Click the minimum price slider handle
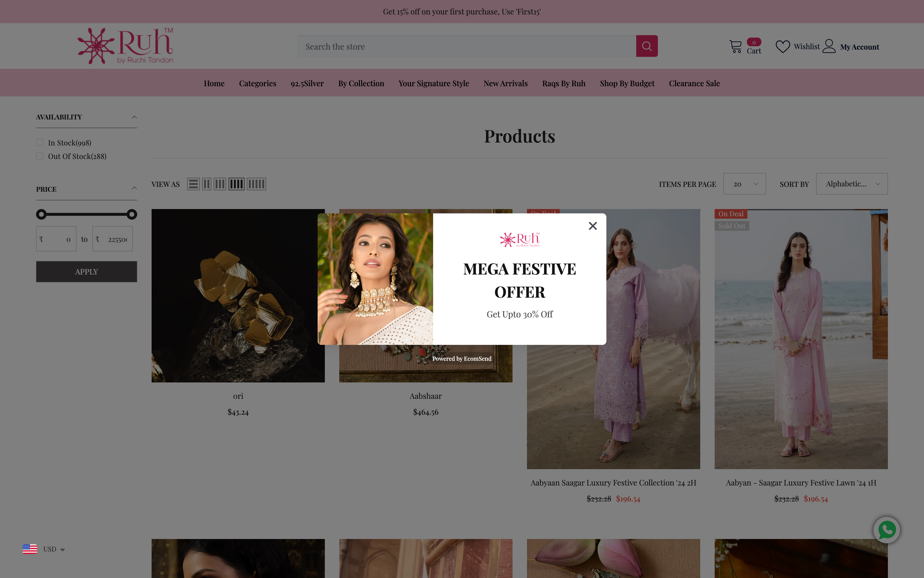 click(x=41, y=214)
